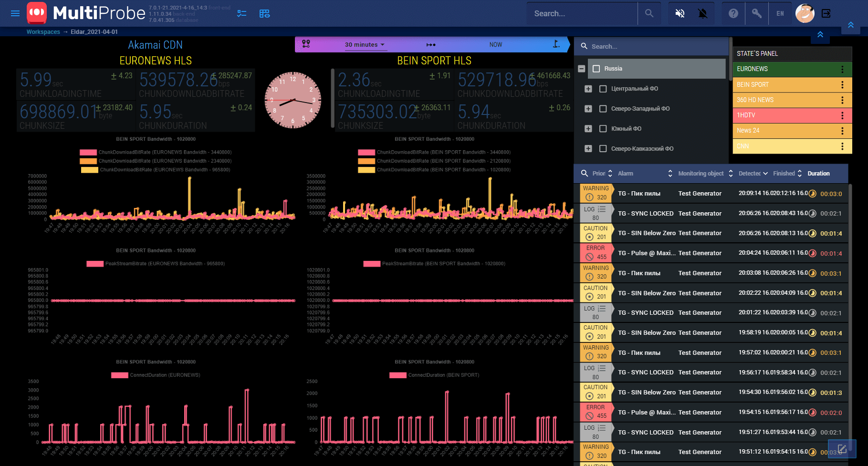
Task: Toggle the muted sound icon
Action: (680, 13)
